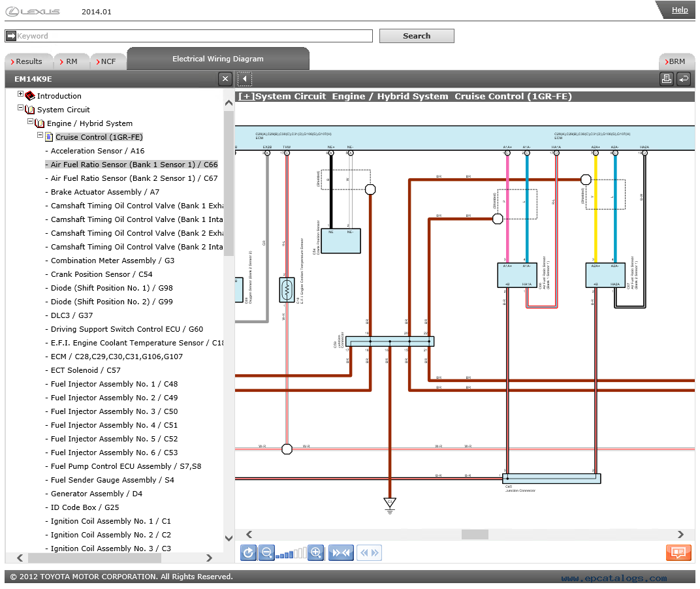
Task: Click the Engine / Hybrid System book icon
Action: [40, 123]
